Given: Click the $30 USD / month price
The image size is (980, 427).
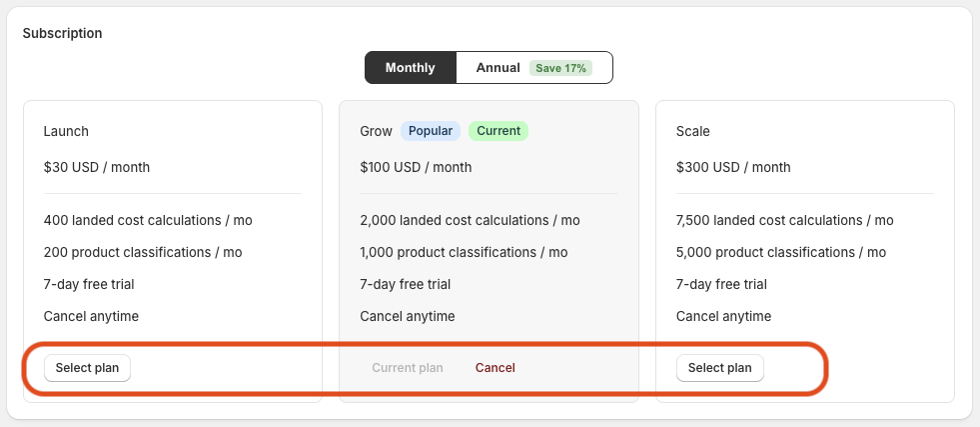Looking at the screenshot, I should click(x=97, y=167).
